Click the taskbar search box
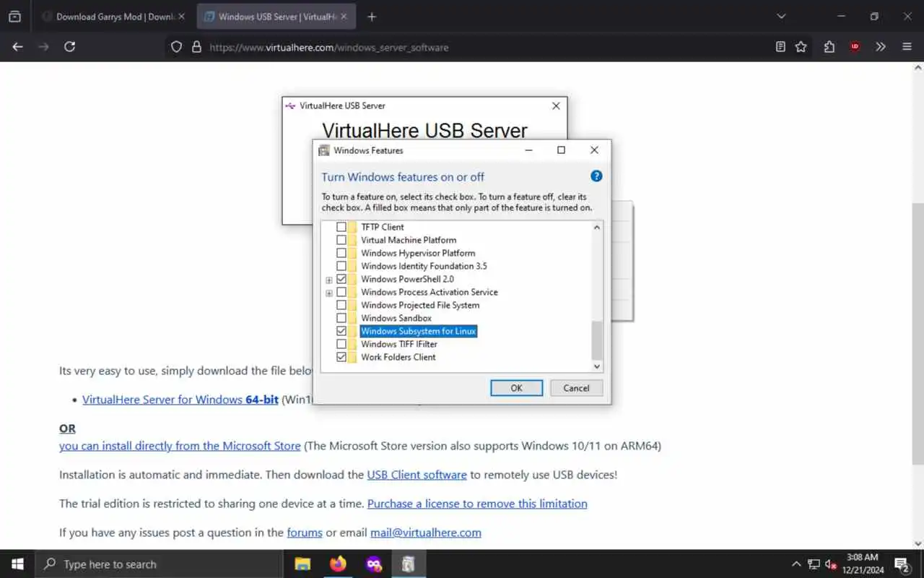The image size is (924, 578). pyautogui.click(x=159, y=564)
